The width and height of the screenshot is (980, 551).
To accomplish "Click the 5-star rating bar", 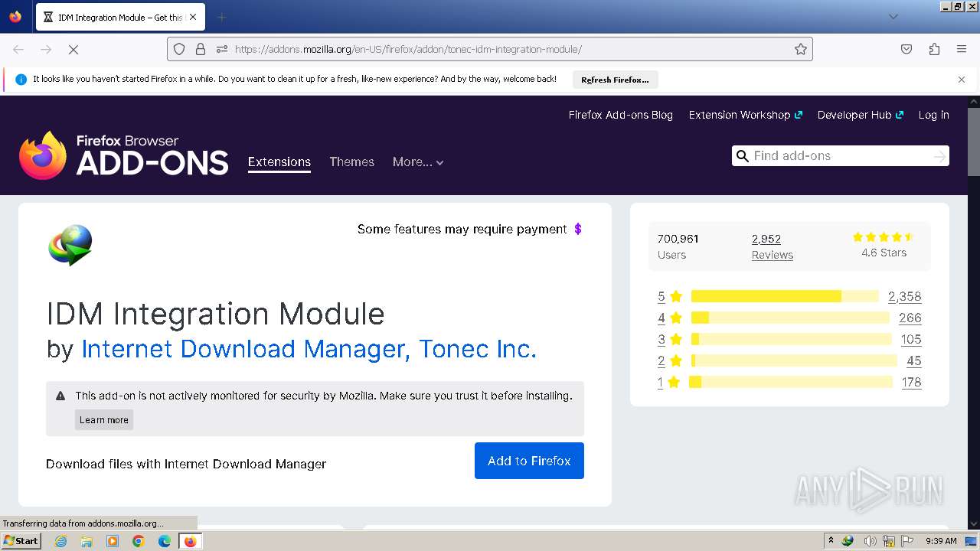I will [x=785, y=296].
